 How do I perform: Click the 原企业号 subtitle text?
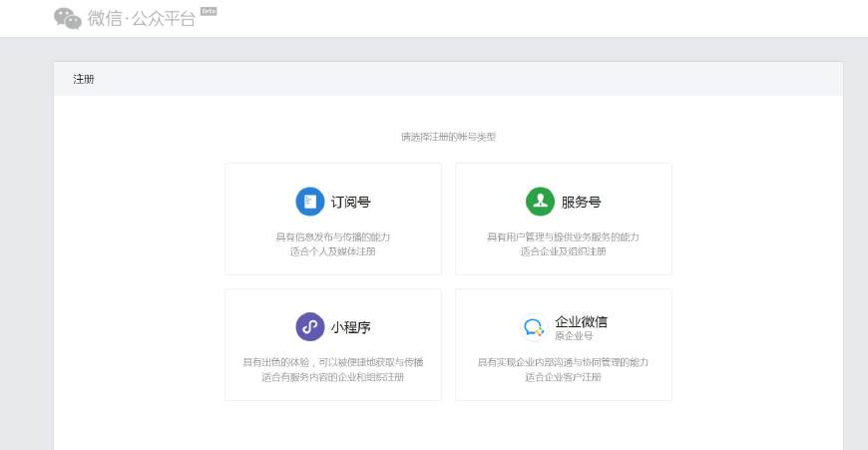[x=574, y=336]
